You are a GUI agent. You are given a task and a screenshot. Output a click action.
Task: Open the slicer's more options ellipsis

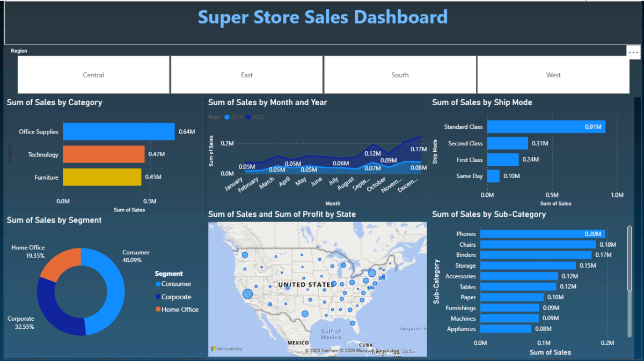[633, 52]
